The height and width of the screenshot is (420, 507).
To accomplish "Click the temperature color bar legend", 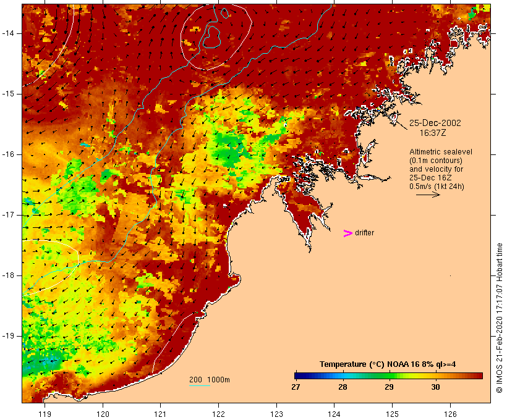I will tap(388, 376).
